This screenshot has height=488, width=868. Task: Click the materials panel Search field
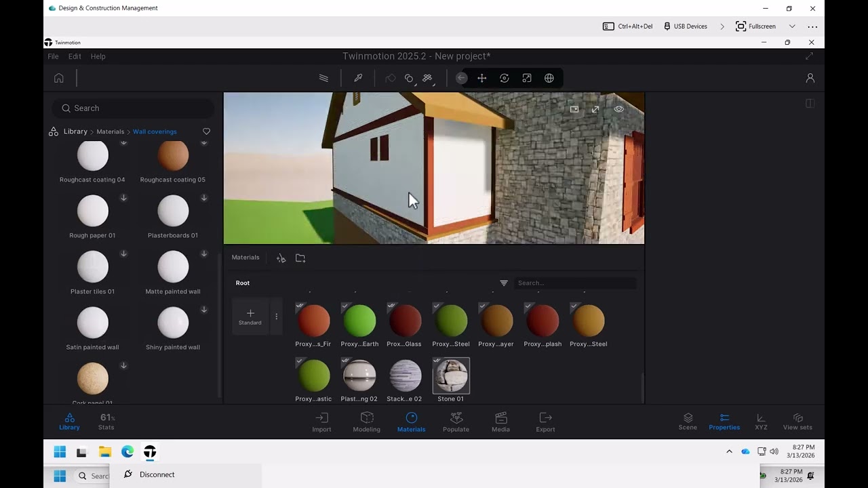tap(575, 283)
